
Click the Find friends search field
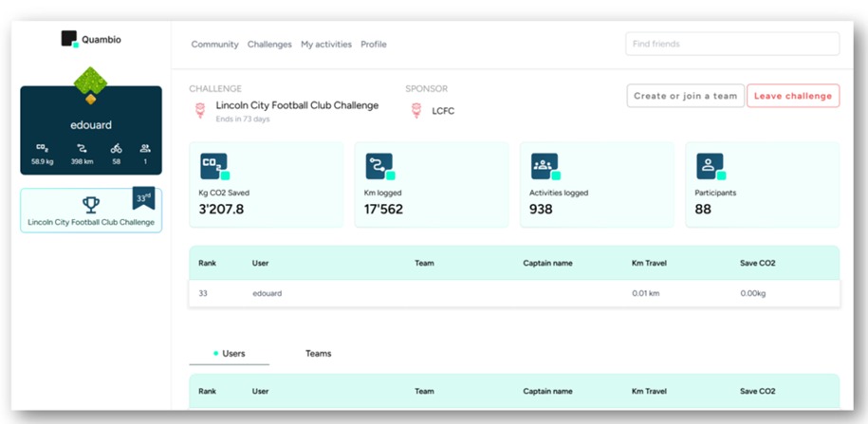coord(731,44)
